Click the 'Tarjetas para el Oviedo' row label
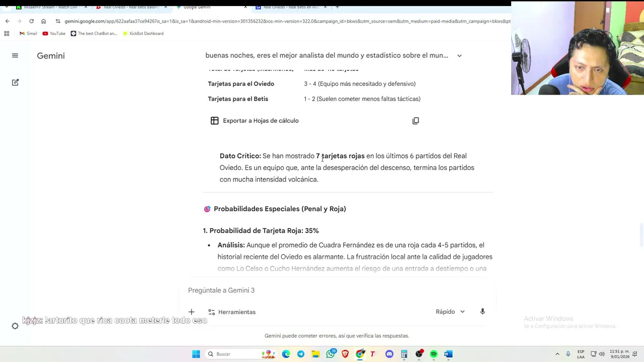This screenshot has width=644, height=362. (241, 84)
